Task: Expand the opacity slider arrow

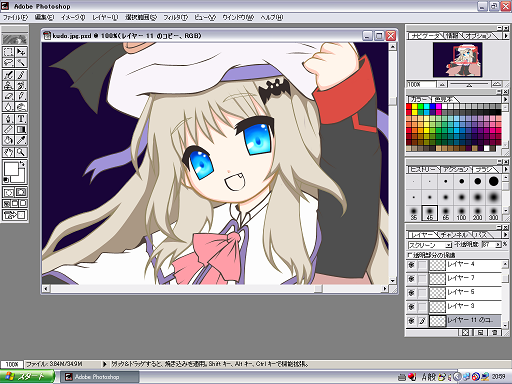Action: tap(498, 245)
